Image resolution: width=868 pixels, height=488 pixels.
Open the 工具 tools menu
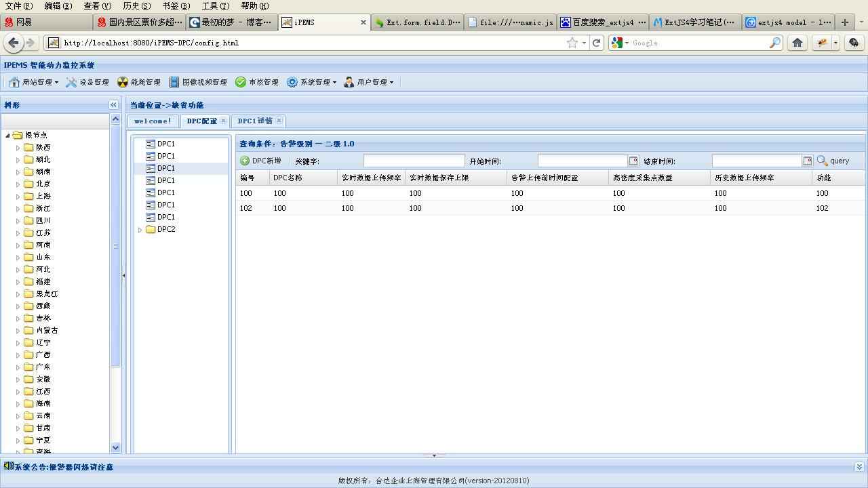215,5
